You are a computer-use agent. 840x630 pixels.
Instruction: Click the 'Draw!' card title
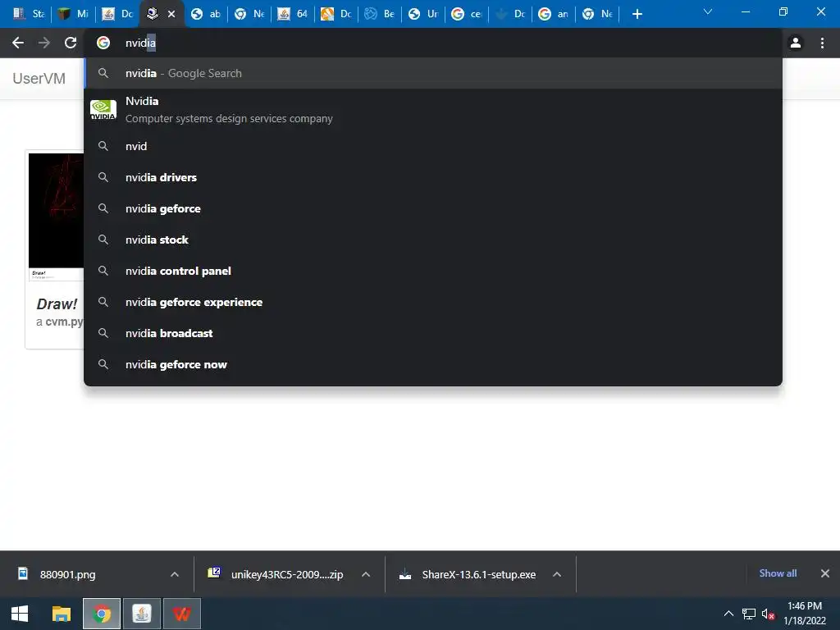click(x=57, y=304)
